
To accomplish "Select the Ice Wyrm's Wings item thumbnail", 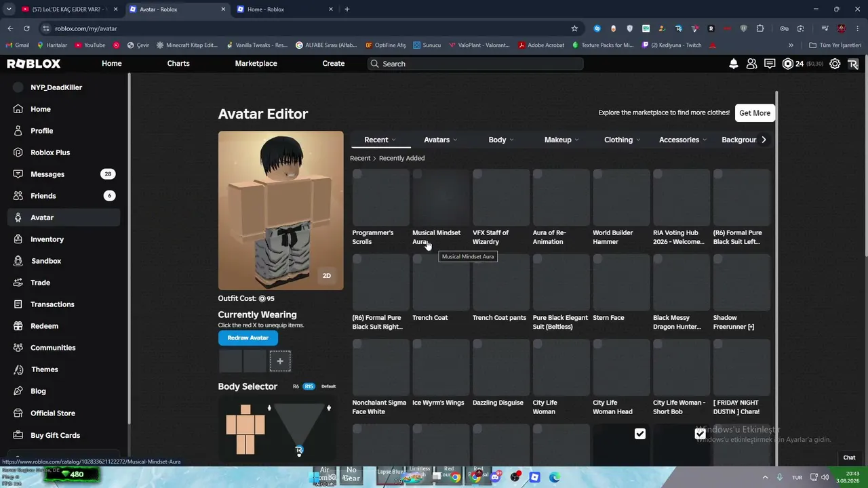I will point(441,367).
